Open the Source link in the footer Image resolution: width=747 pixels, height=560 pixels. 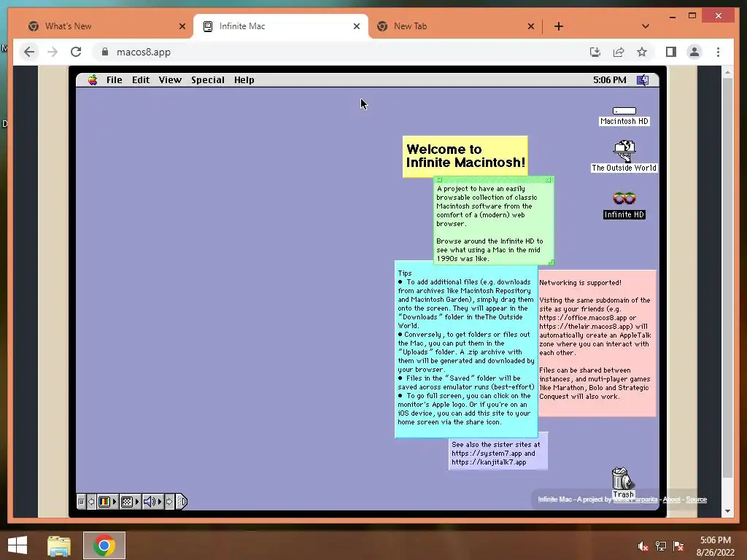click(696, 499)
